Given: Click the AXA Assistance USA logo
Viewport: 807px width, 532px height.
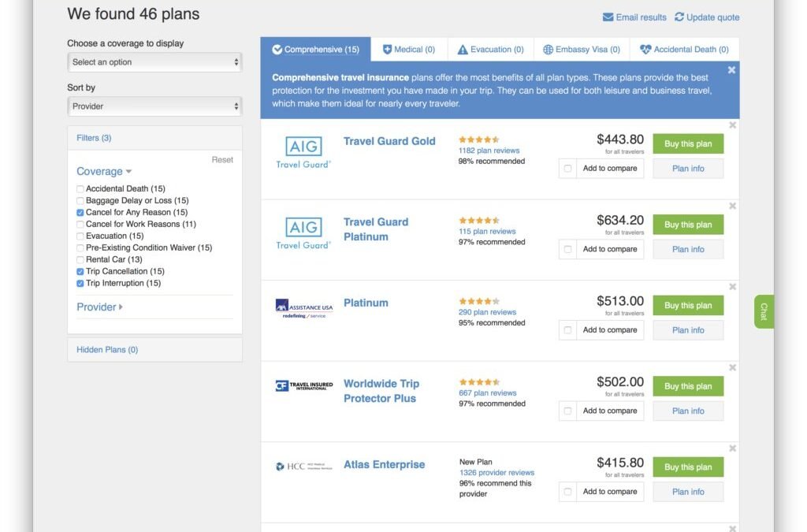Looking at the screenshot, I should (x=303, y=308).
